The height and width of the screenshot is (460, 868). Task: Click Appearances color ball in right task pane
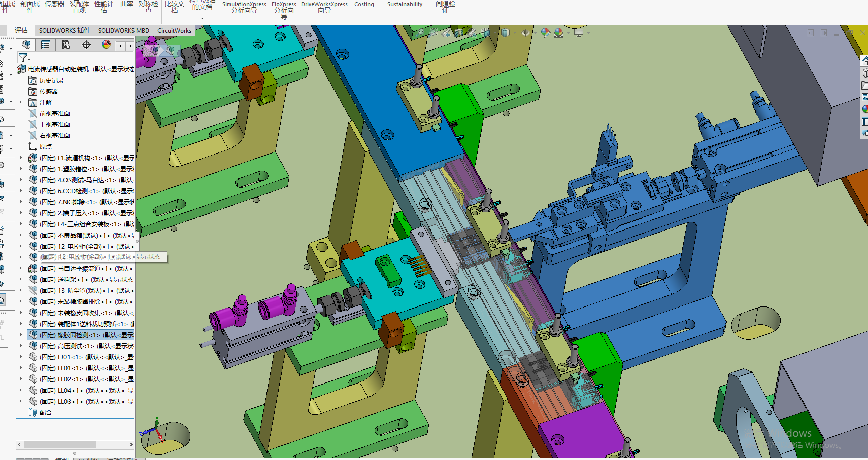pyautogui.click(x=864, y=109)
